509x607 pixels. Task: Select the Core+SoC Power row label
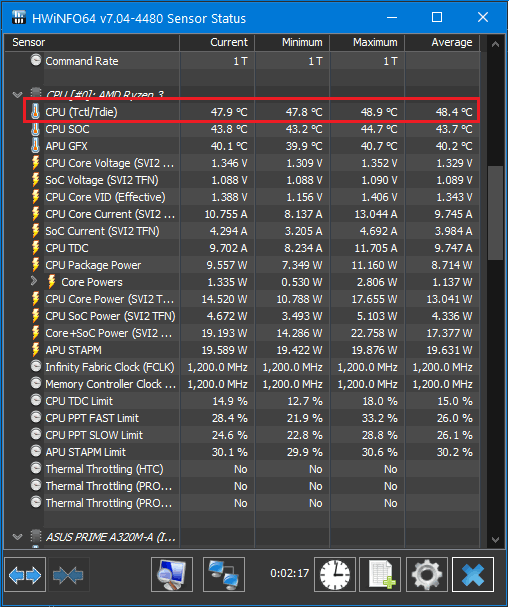coord(109,333)
